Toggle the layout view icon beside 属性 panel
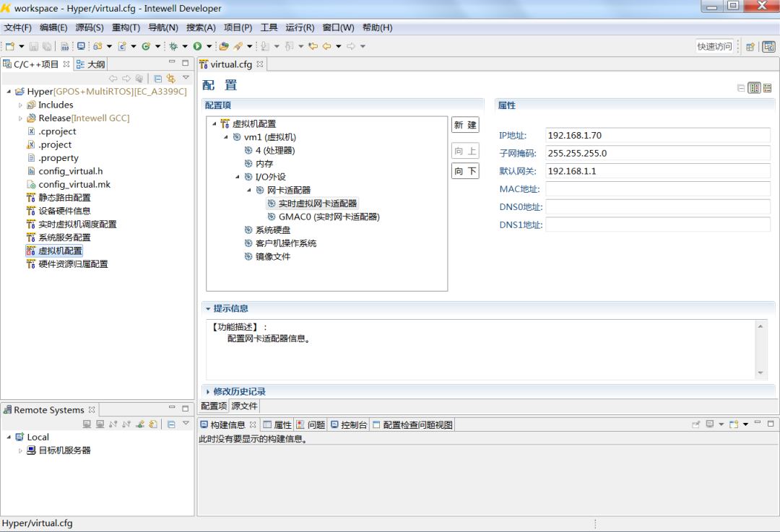 tap(754, 87)
